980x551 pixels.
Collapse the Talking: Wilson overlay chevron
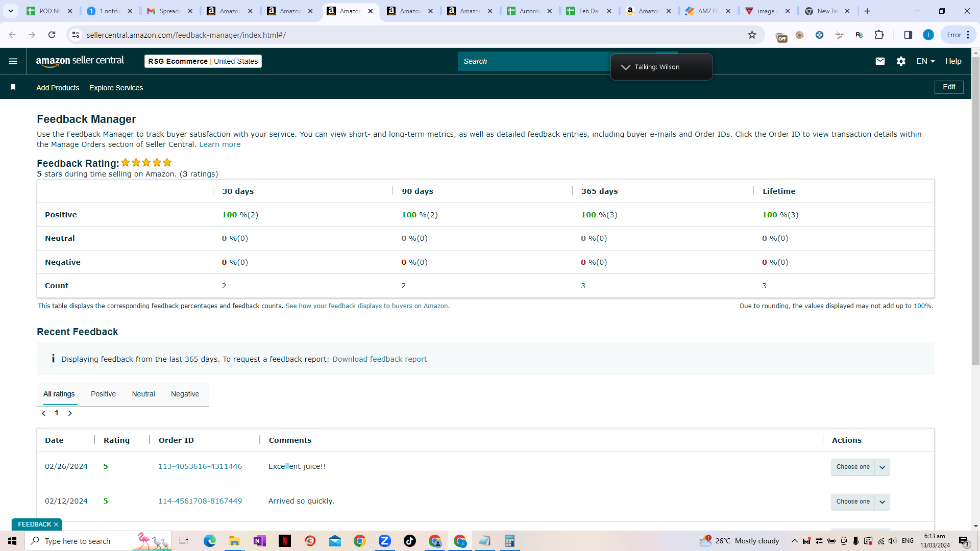tap(626, 67)
